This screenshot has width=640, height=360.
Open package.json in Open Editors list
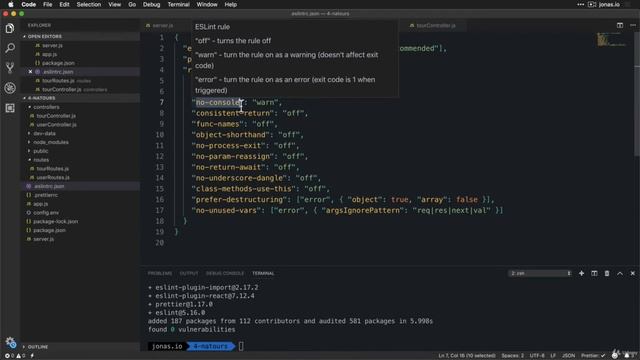(x=58, y=63)
